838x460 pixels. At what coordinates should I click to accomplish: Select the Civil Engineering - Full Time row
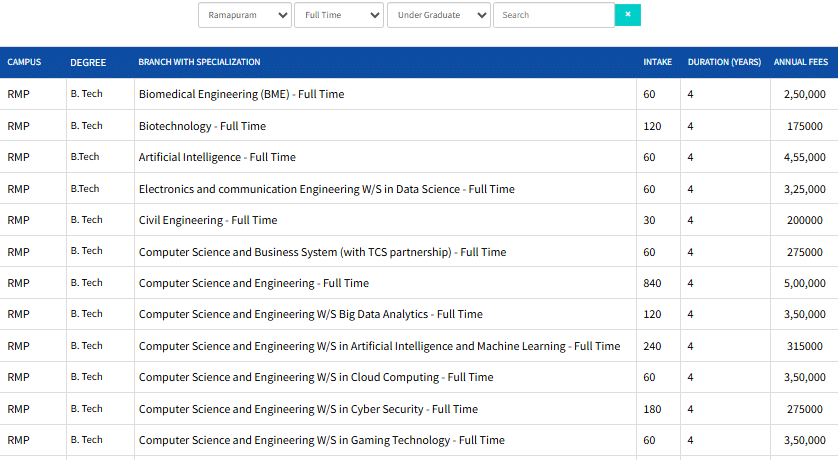208,220
